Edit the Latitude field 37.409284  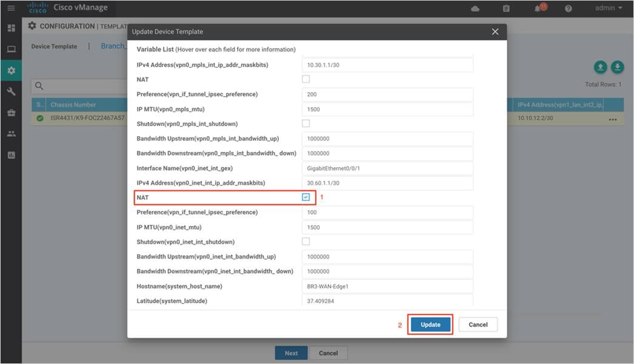click(387, 300)
